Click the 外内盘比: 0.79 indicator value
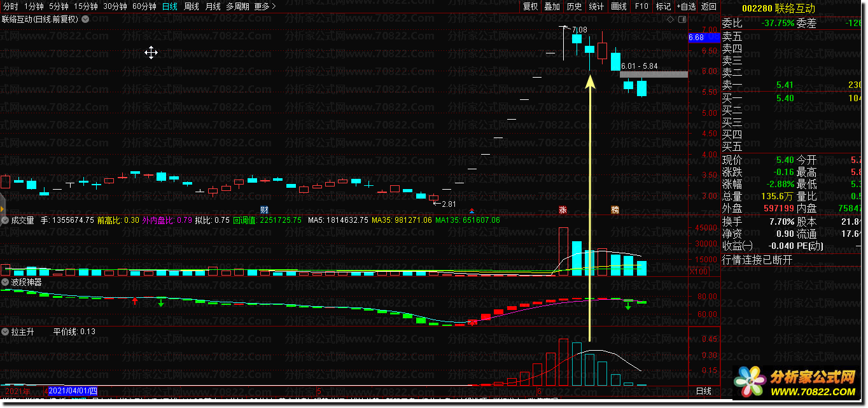Image resolution: width=868 pixels, height=408 pixels. (167, 220)
